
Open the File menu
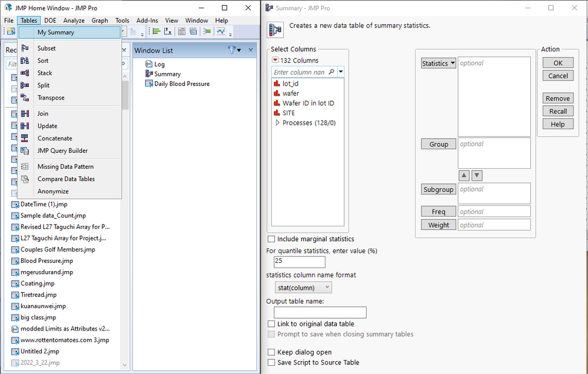coord(9,20)
